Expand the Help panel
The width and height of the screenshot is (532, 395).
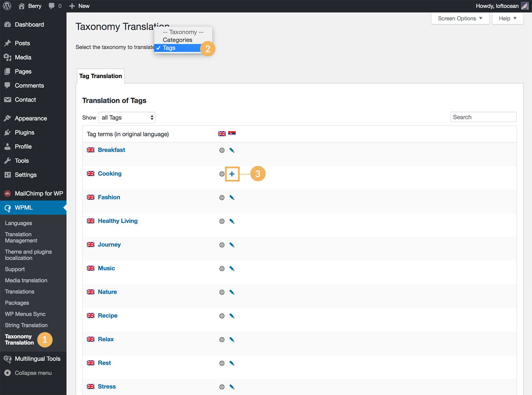click(x=507, y=18)
